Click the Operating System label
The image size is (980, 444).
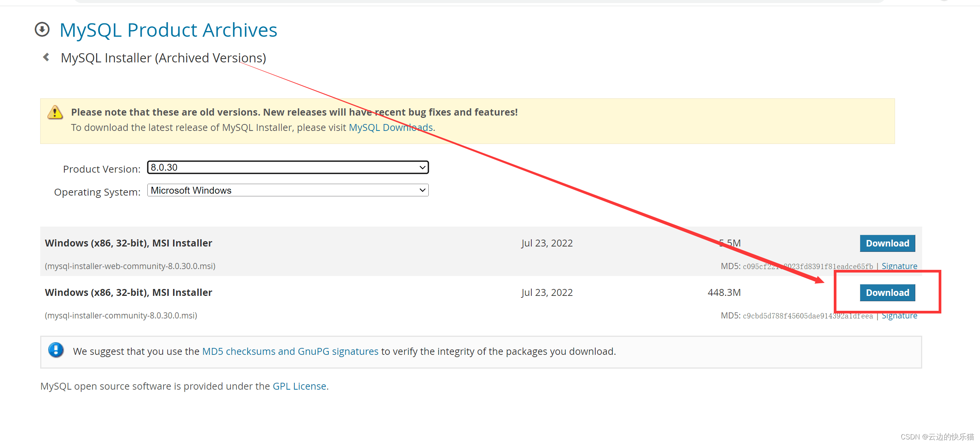click(97, 192)
